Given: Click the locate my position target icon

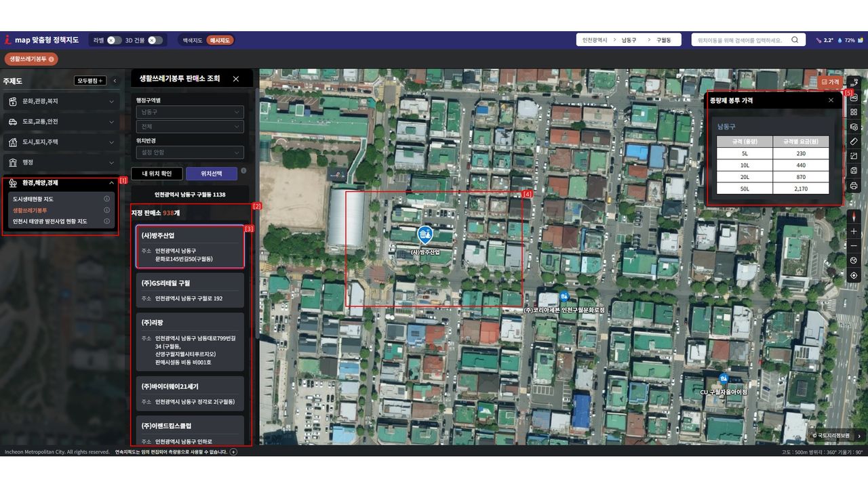Looking at the screenshot, I should pyautogui.click(x=854, y=275).
